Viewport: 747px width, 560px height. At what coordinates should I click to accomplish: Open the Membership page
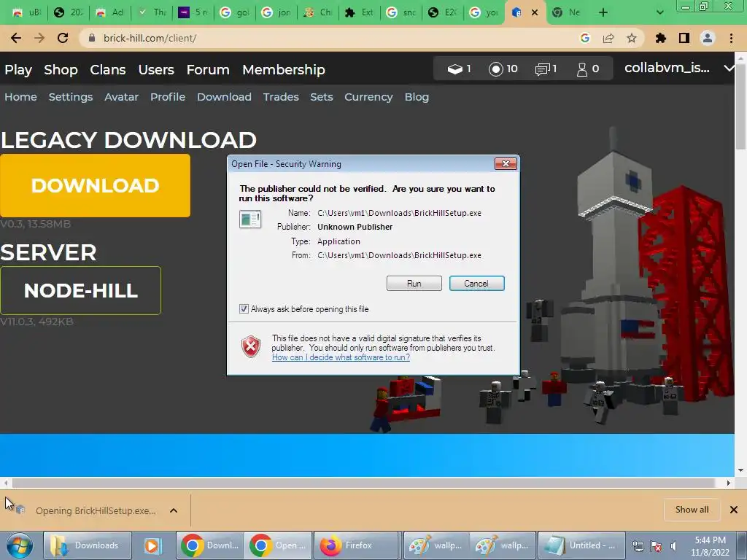coord(284,69)
